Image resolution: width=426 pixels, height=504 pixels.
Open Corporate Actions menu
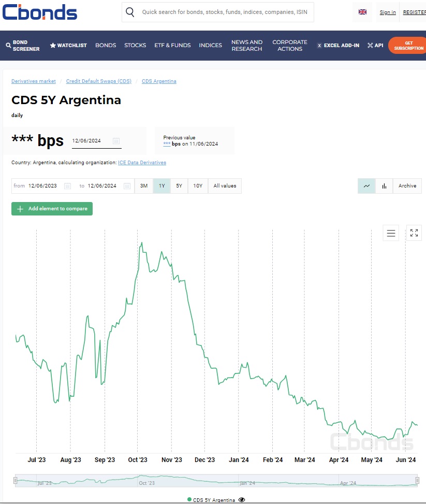tap(290, 45)
